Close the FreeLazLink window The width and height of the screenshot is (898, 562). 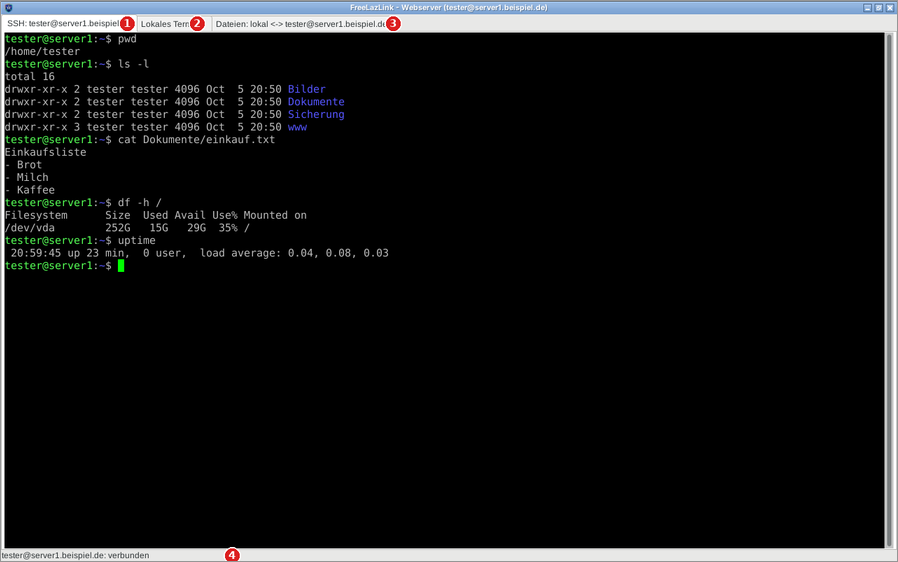coord(889,7)
